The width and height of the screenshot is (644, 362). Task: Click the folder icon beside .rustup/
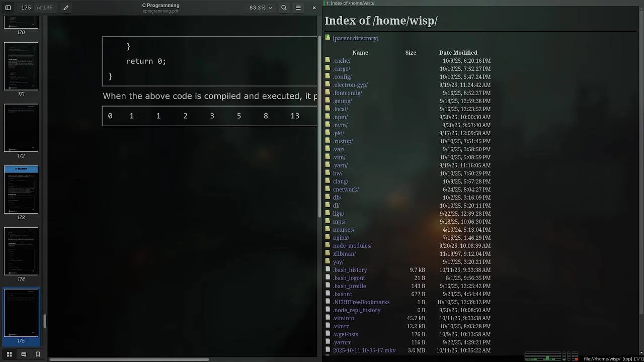click(x=328, y=141)
